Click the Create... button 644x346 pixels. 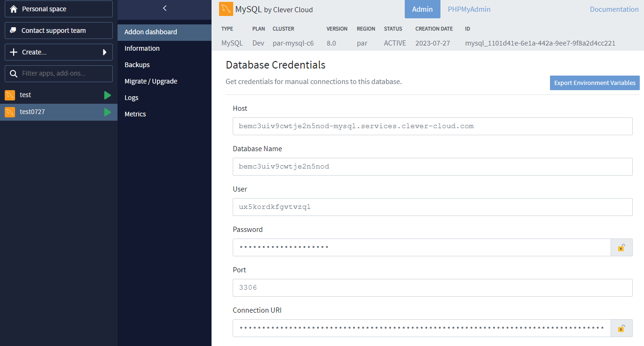pyautogui.click(x=59, y=52)
